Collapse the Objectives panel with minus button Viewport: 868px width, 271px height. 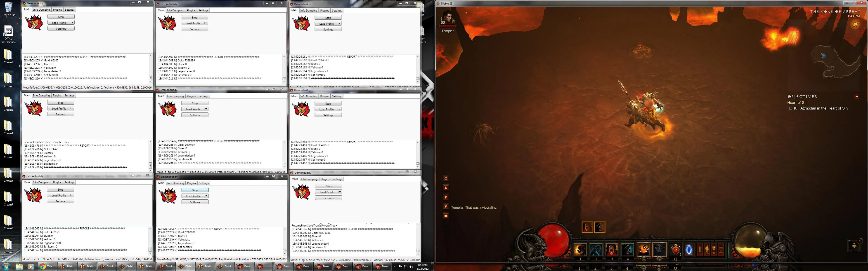tap(857, 96)
